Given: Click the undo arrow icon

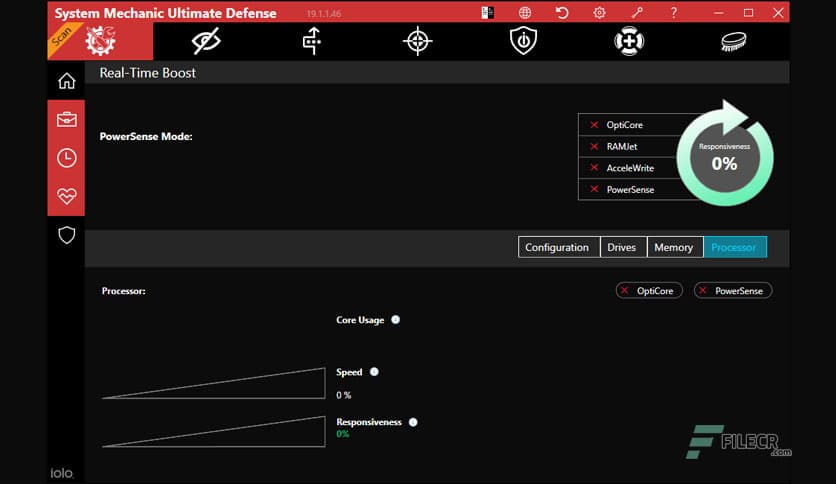Looking at the screenshot, I should pyautogui.click(x=562, y=12).
